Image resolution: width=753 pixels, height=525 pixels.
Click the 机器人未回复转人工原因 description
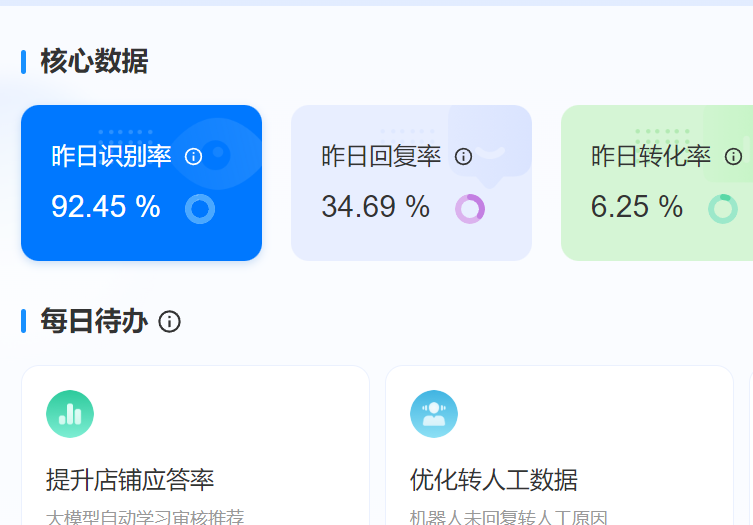coord(509,517)
